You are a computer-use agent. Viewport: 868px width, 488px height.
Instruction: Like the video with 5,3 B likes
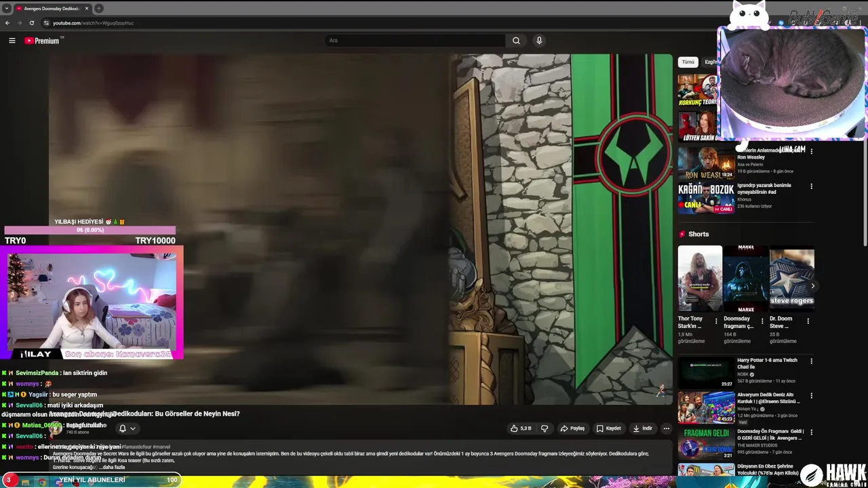point(521,428)
